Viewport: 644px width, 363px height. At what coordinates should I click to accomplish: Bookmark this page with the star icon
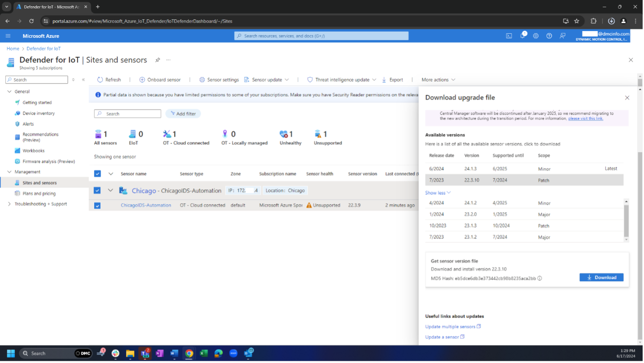(x=577, y=21)
